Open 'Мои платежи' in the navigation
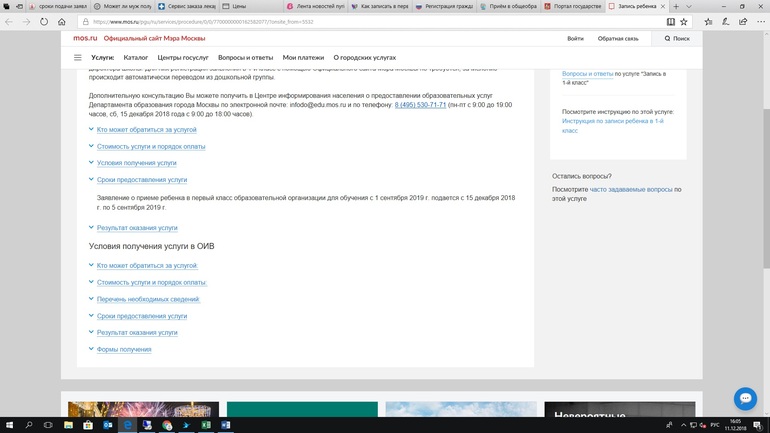770x433 pixels. pyautogui.click(x=302, y=58)
